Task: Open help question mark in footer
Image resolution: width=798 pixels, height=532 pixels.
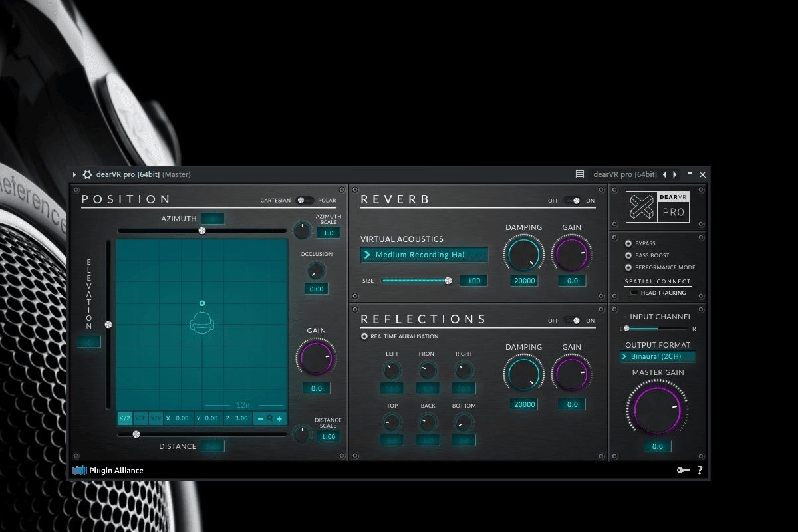Action: (x=700, y=470)
